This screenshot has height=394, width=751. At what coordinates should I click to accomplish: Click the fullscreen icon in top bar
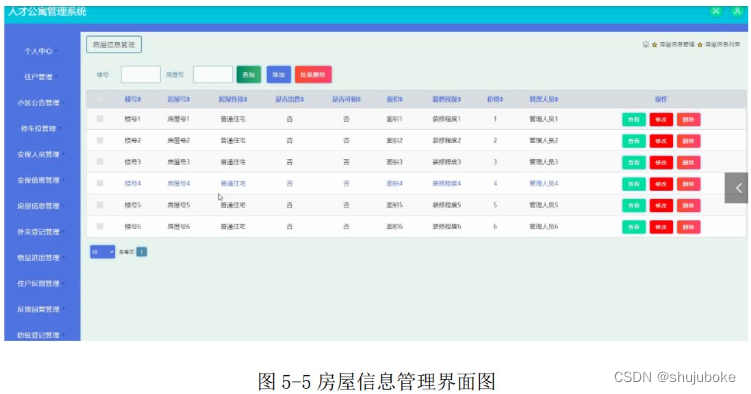point(716,11)
